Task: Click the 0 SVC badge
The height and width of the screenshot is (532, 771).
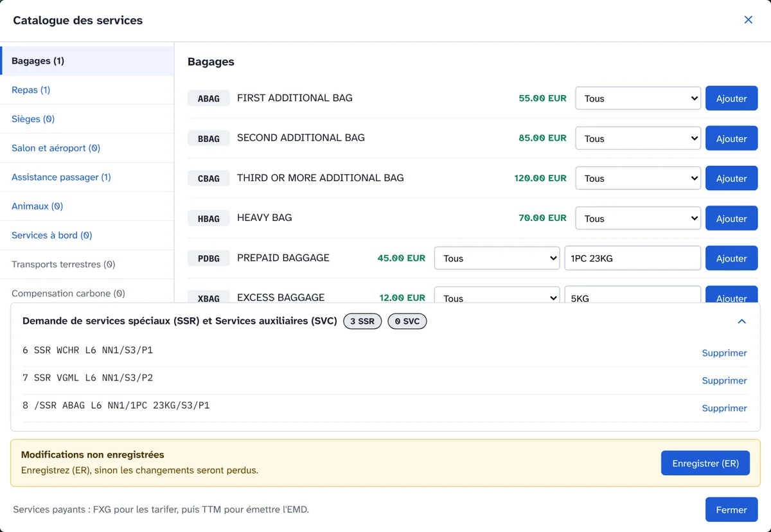Action: (407, 321)
